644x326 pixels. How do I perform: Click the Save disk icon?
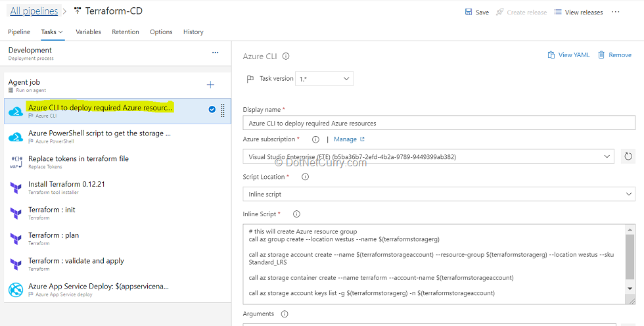tap(468, 12)
